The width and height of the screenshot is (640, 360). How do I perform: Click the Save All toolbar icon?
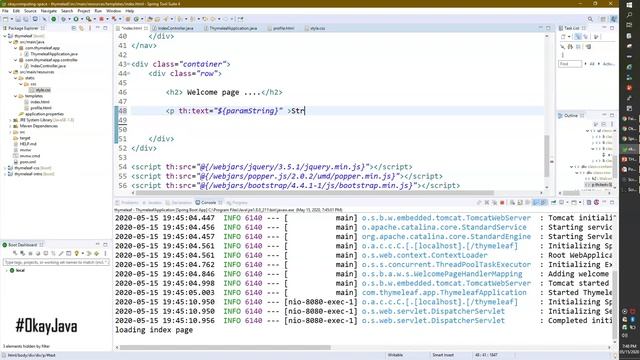click(x=26, y=19)
